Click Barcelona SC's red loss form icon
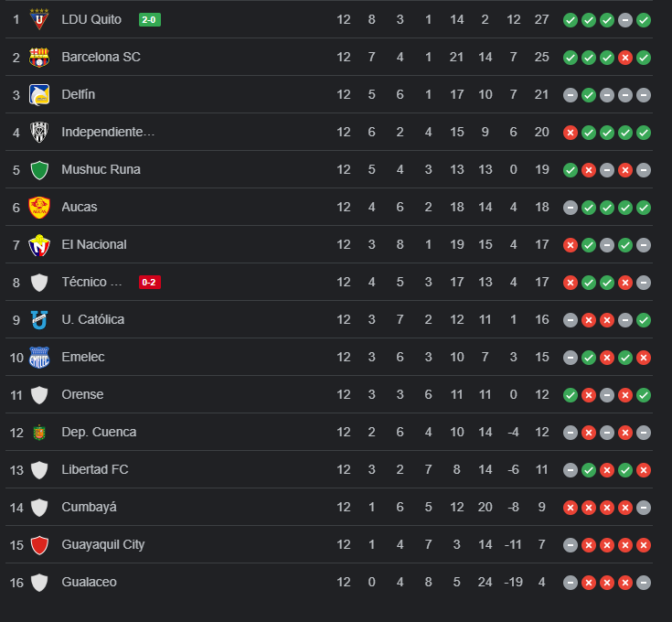Image resolution: width=672 pixels, height=622 pixels. pyautogui.click(x=625, y=57)
